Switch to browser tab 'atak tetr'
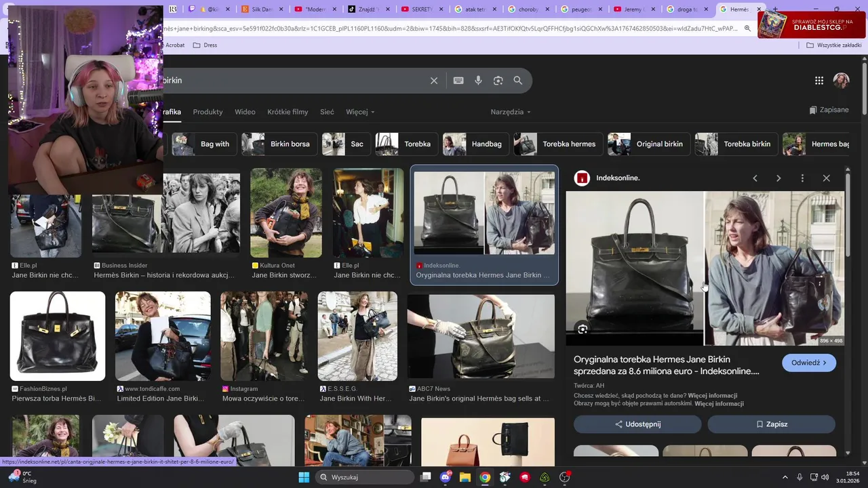 475,9
